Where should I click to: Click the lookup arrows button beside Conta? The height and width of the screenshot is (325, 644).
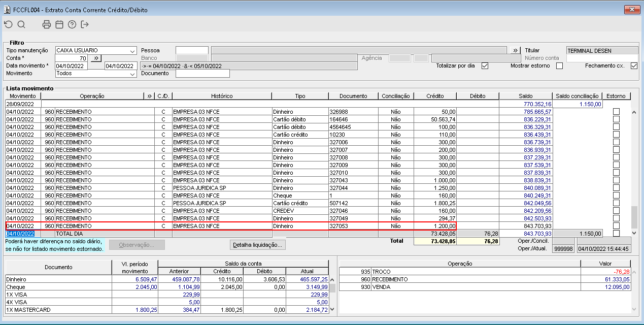[x=95, y=58]
